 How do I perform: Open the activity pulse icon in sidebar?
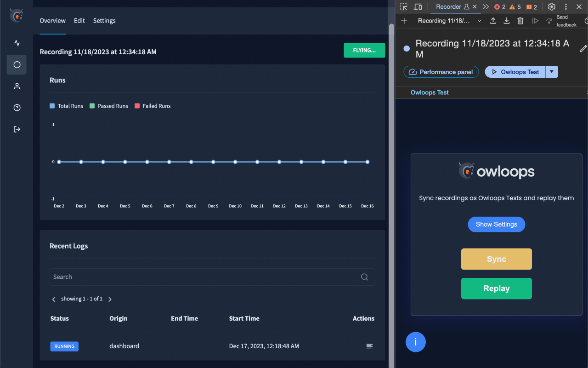tap(17, 43)
